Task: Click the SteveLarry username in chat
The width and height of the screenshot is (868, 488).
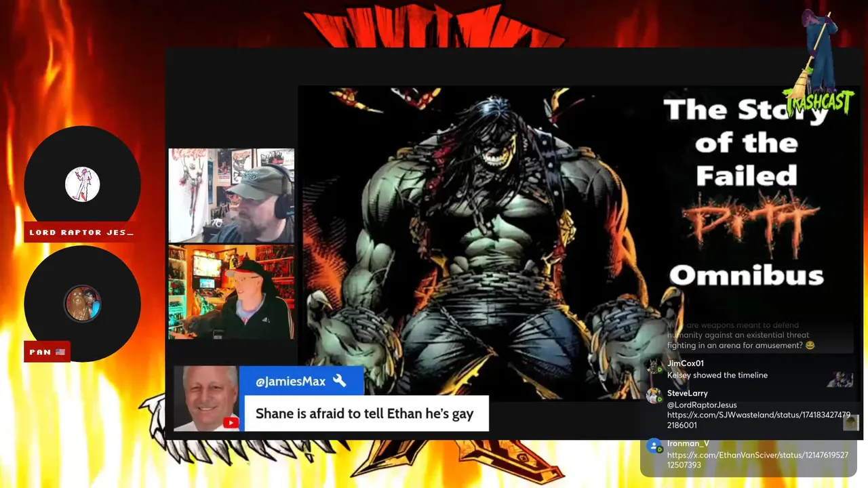Action: tap(688, 393)
